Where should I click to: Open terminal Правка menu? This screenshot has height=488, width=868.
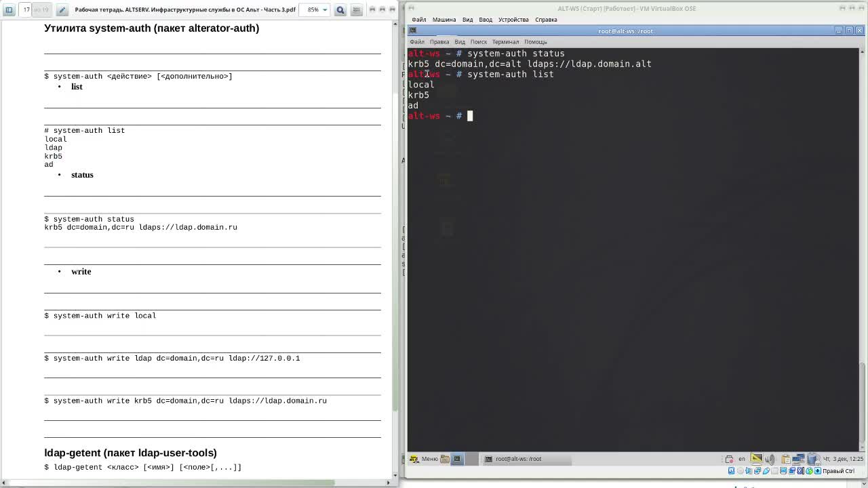pos(439,42)
